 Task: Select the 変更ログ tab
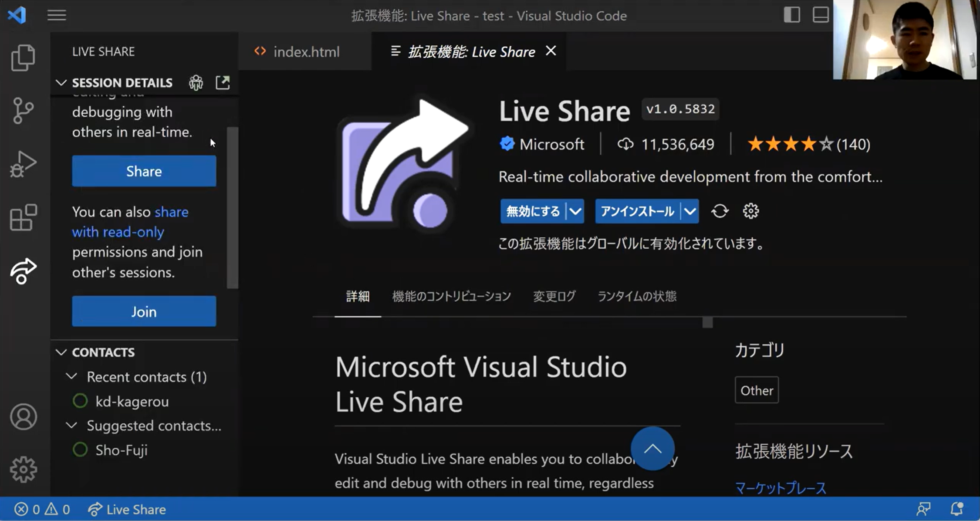click(554, 297)
